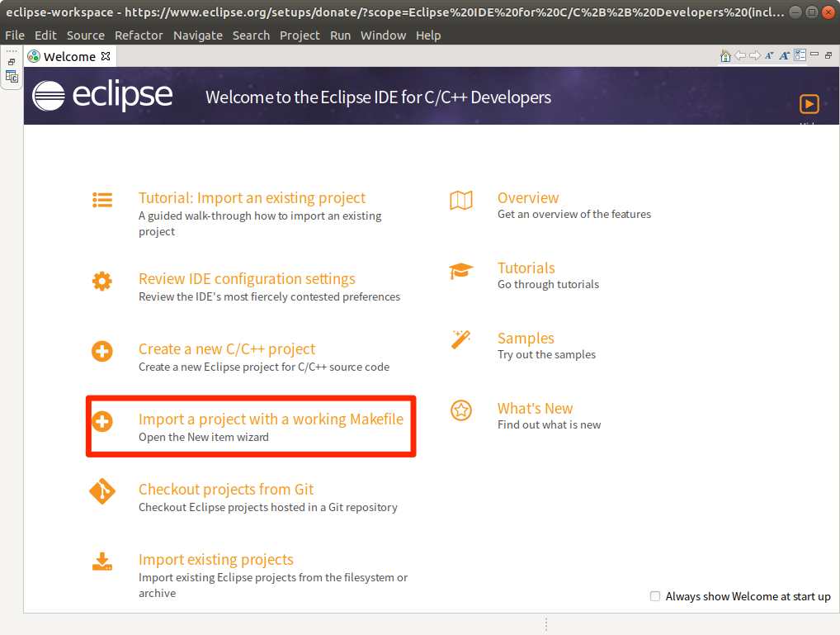Click the Welcome tab globe icon
This screenshot has height=635, width=840.
tap(34, 56)
